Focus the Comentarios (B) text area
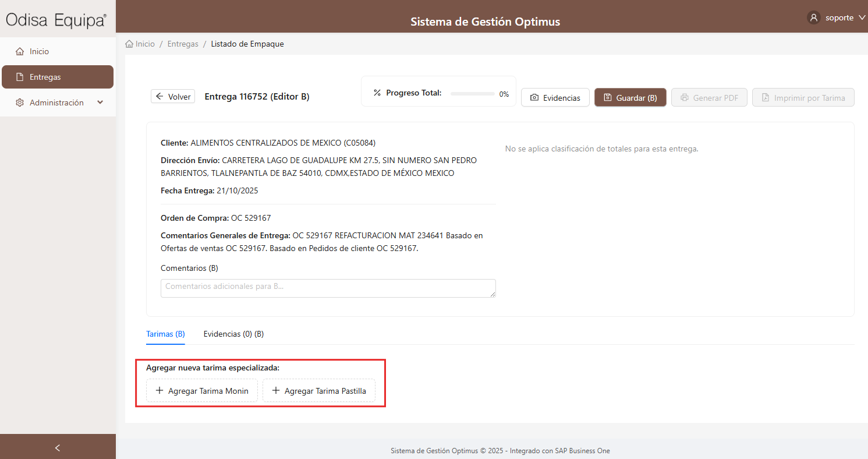Screen dimensions: 868x459 tap(328, 288)
